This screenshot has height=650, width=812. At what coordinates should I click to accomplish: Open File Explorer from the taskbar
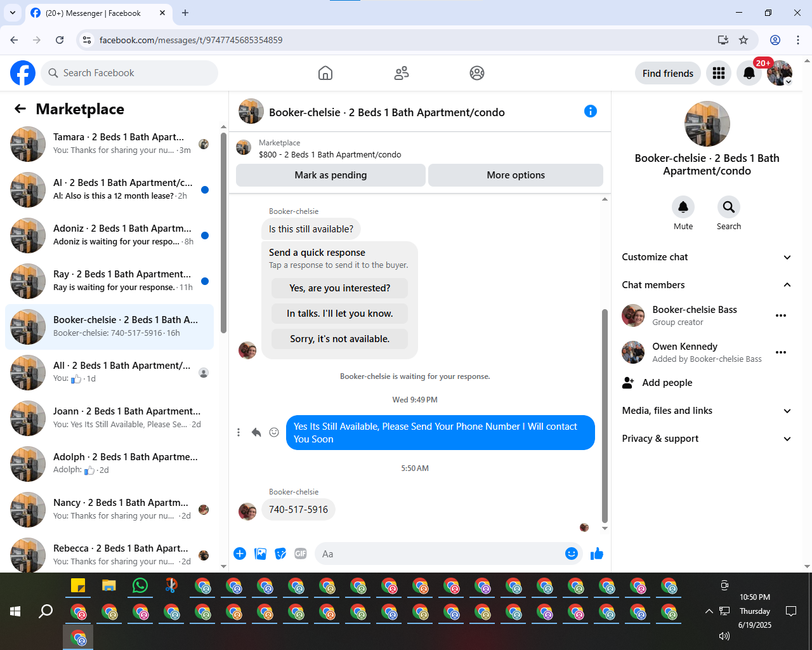[x=109, y=585]
